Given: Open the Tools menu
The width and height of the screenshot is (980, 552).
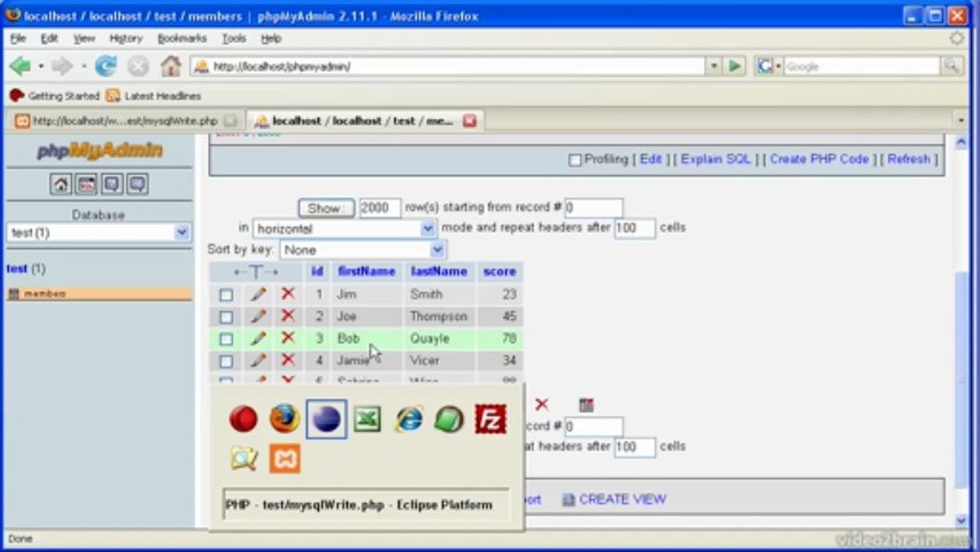Looking at the screenshot, I should coord(234,38).
